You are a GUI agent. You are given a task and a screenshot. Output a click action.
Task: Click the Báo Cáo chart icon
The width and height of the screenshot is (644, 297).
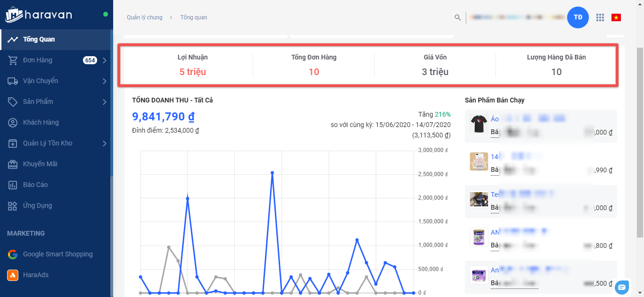click(x=13, y=185)
